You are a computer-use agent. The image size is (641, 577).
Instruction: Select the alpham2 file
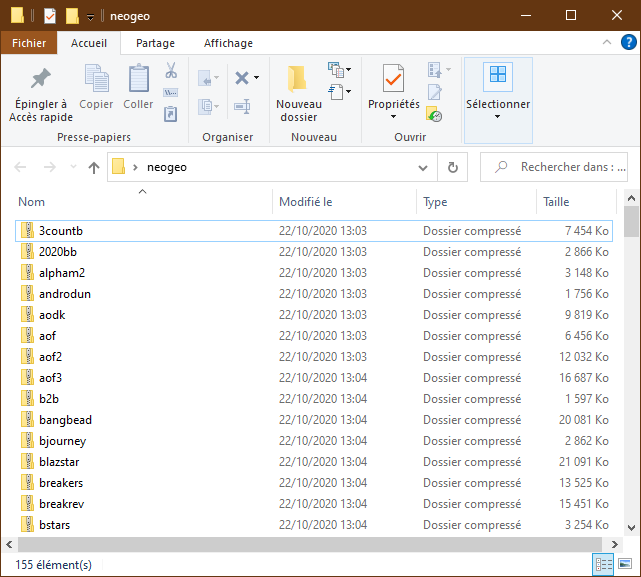[314, 273]
